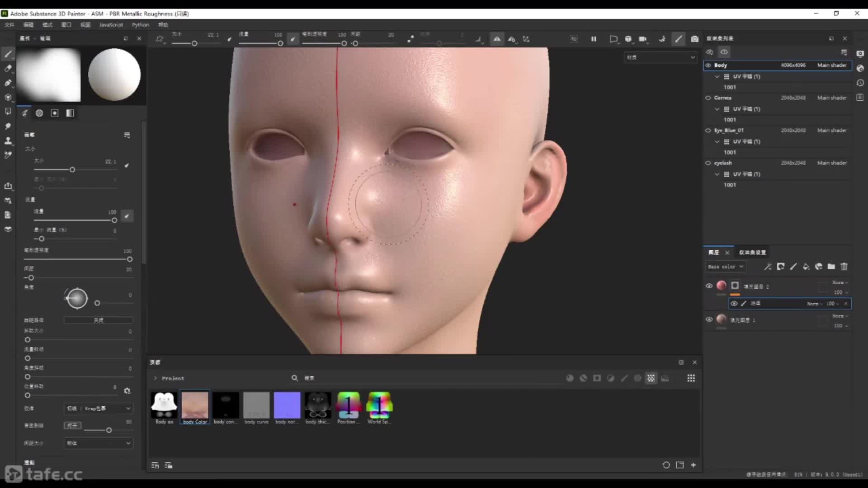Open the History panel icon on right dock
This screenshot has height=488, width=868.
coord(860,83)
